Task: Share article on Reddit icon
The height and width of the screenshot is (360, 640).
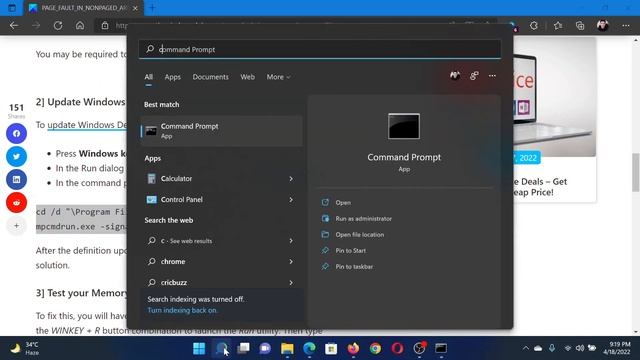Action: 16,202
